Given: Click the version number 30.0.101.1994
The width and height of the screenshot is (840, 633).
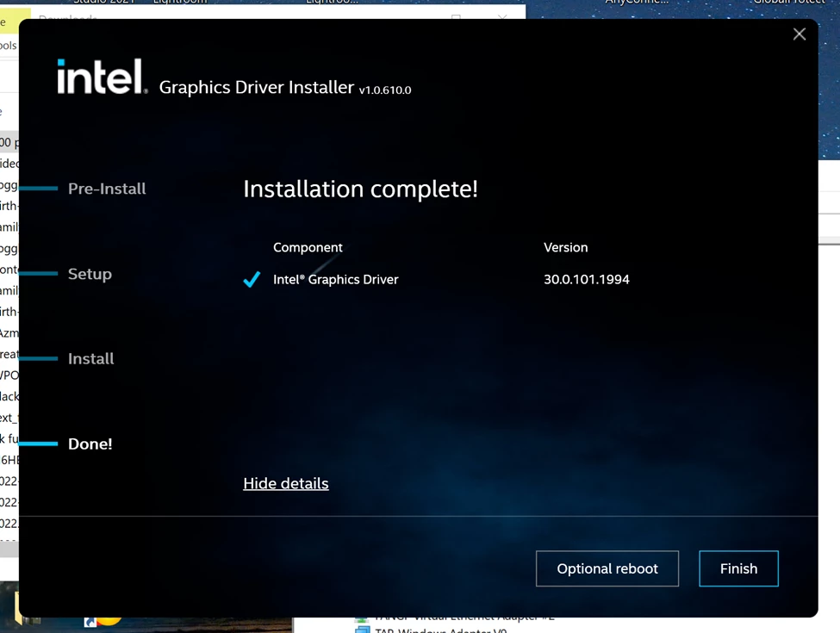Looking at the screenshot, I should 587,280.
